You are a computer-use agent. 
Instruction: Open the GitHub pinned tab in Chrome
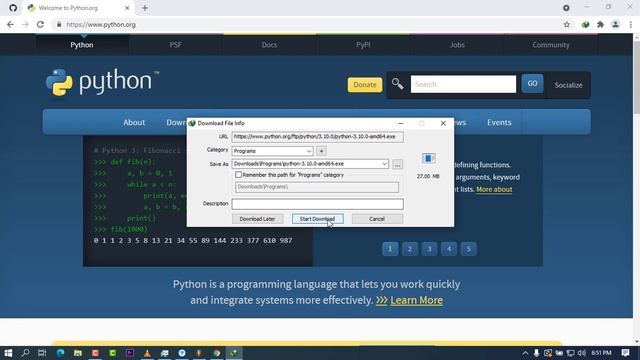(x=13, y=8)
